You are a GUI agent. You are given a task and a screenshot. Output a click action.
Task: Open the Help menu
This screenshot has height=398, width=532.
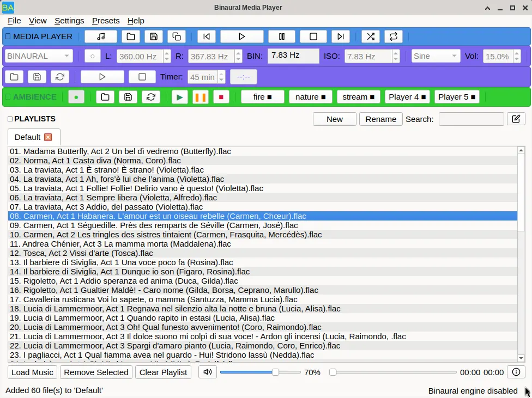(136, 21)
